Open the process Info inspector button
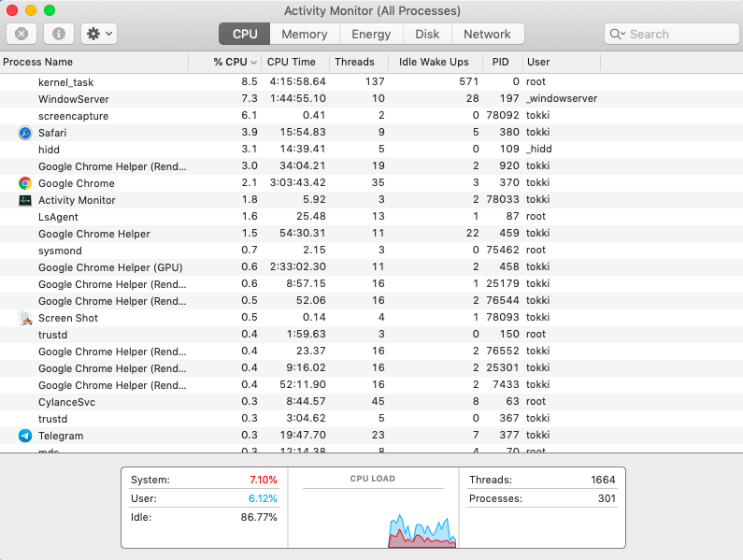This screenshot has width=743, height=560. (59, 34)
